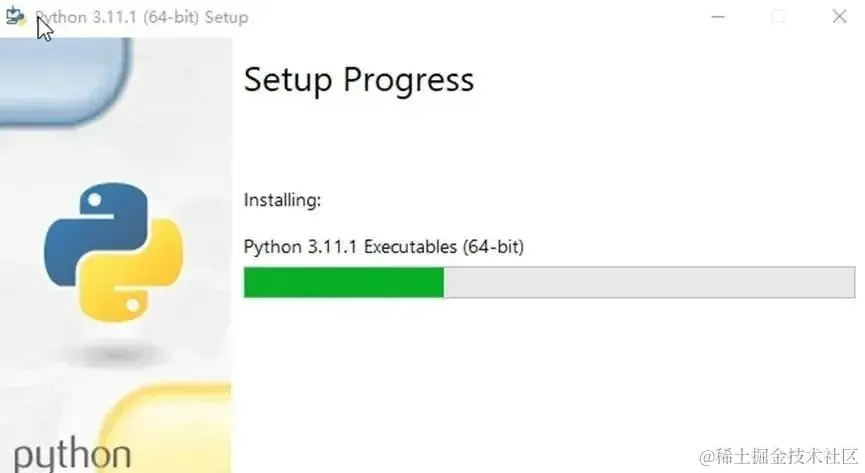Click the gray unfilled part of the progress bar
Image resolution: width=865 pixels, height=473 pixels.
[649, 282]
